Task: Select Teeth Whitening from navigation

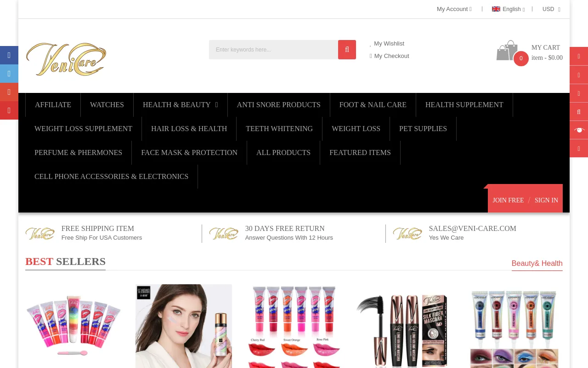Action: coord(279,129)
